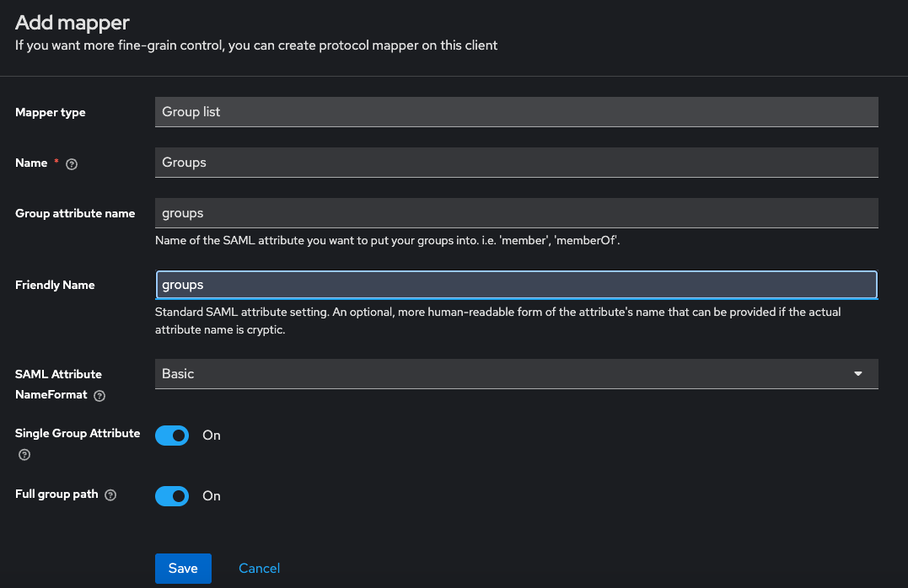This screenshot has width=908, height=588.
Task: Click the Add mapper heading
Action: click(x=73, y=22)
